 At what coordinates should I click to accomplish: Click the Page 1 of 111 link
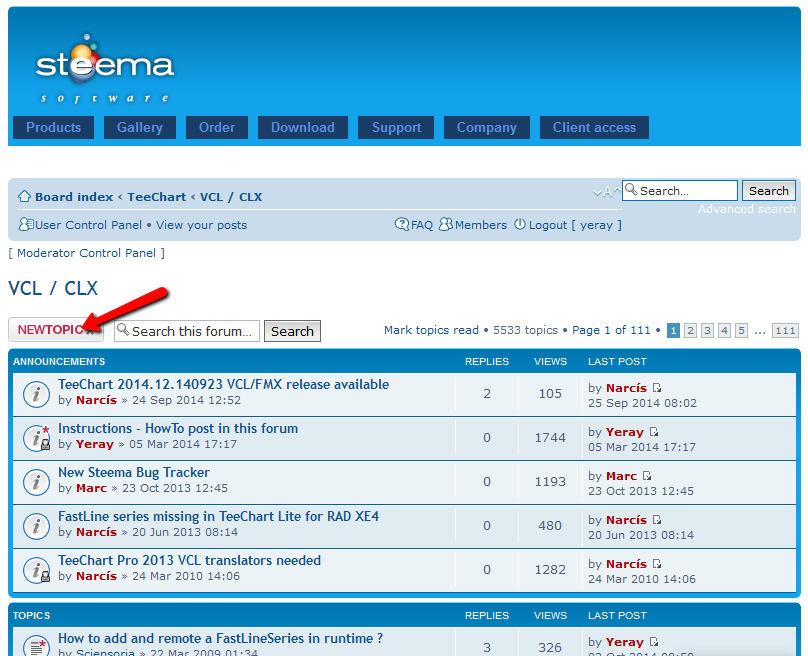(611, 330)
